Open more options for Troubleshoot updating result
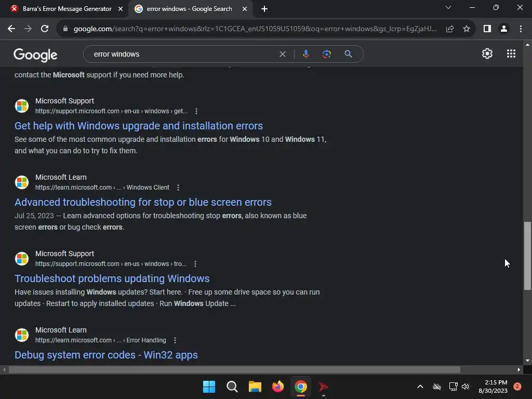532x399 pixels. (195, 264)
